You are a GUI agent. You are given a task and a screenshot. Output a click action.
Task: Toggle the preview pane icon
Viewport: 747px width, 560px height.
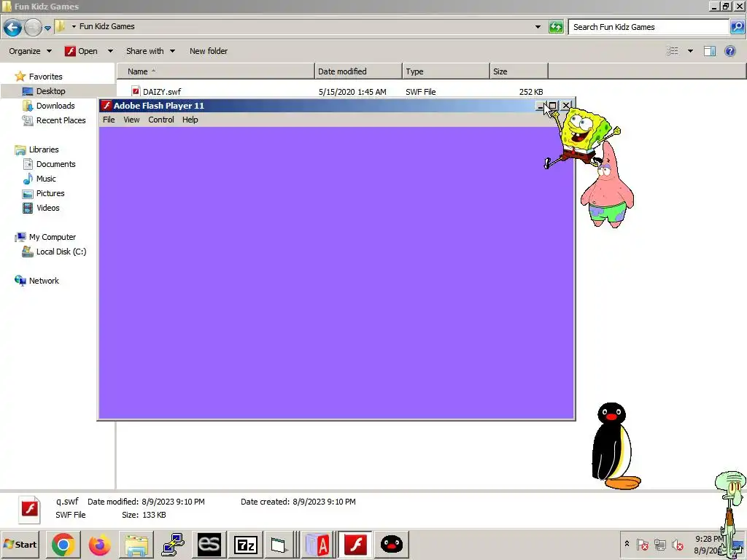710,51
